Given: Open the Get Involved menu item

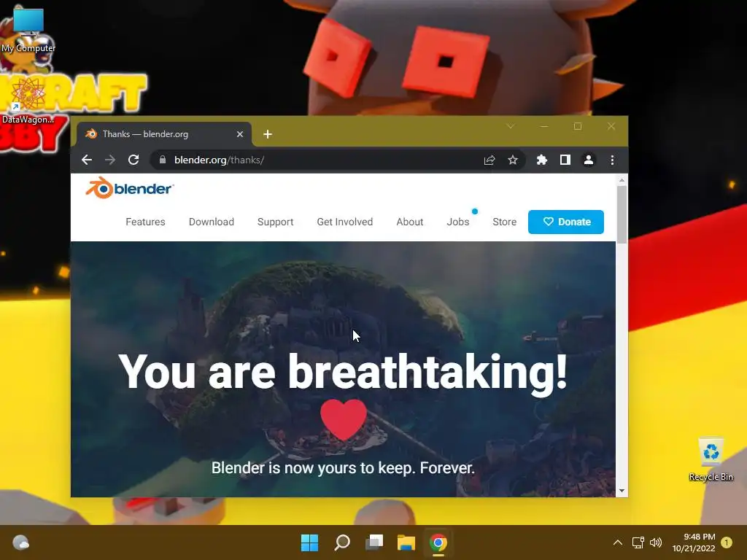Looking at the screenshot, I should coord(345,222).
